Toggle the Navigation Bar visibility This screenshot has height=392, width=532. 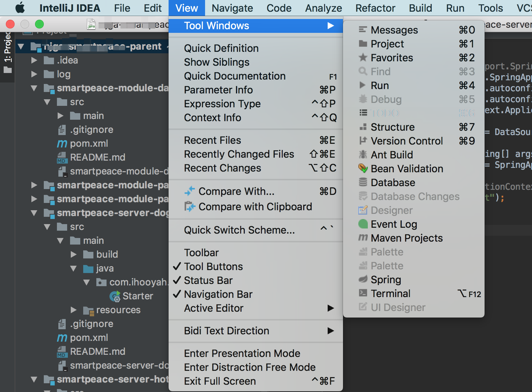coord(218,294)
